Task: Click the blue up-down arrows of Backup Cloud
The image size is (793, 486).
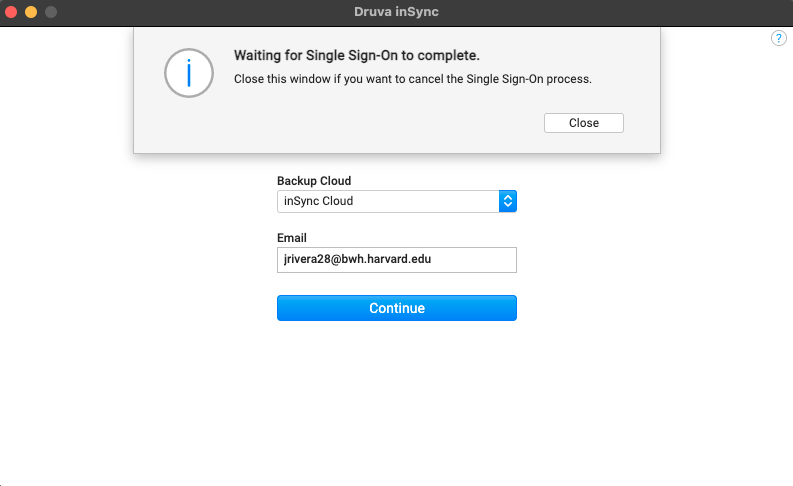Action: (x=508, y=201)
